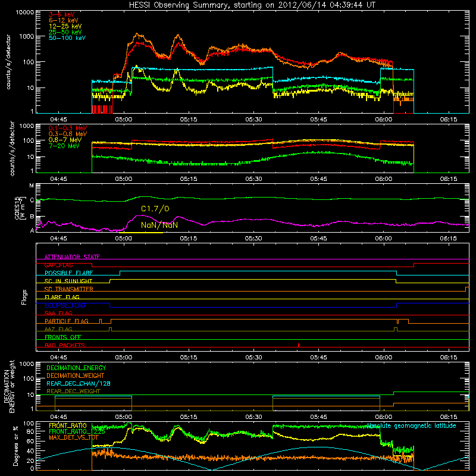The height and width of the screenshot is (476, 476).
Task: Click the 7-20 MeV legend label
Action: coord(64,146)
